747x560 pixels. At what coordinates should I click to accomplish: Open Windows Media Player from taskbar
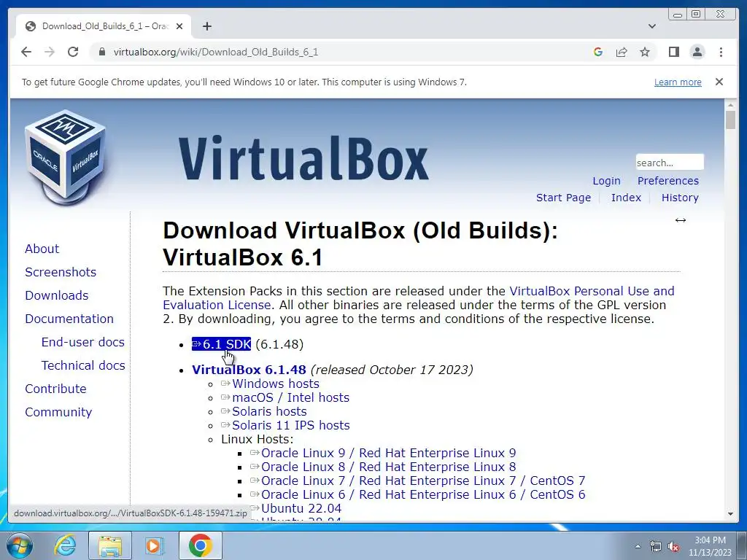coord(155,545)
